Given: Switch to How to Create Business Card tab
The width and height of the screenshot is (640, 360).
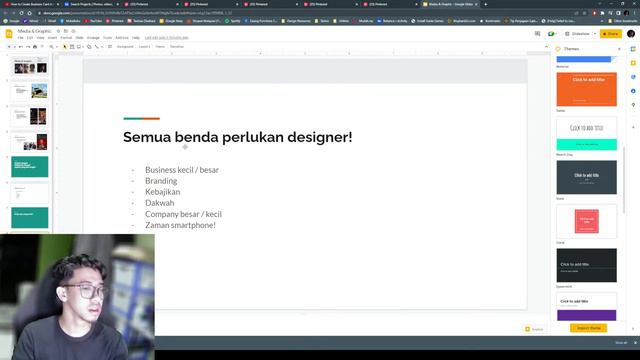Looking at the screenshot, I should tap(31, 4).
